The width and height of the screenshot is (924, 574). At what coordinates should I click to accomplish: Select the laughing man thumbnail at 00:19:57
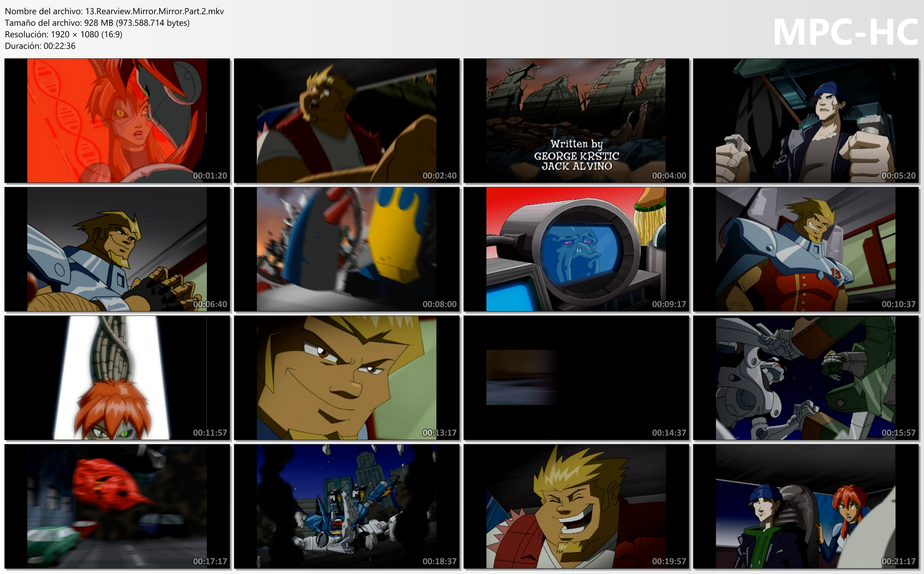click(576, 506)
